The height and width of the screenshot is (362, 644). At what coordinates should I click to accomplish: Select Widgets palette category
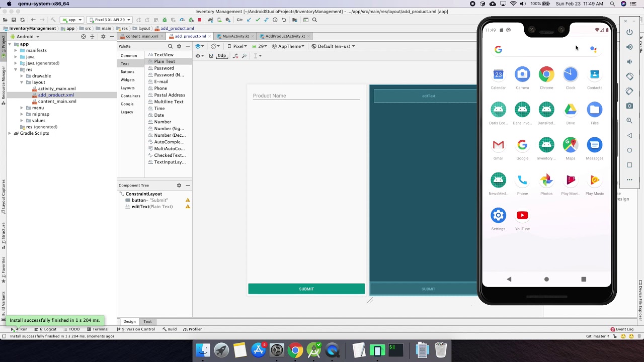127,80
